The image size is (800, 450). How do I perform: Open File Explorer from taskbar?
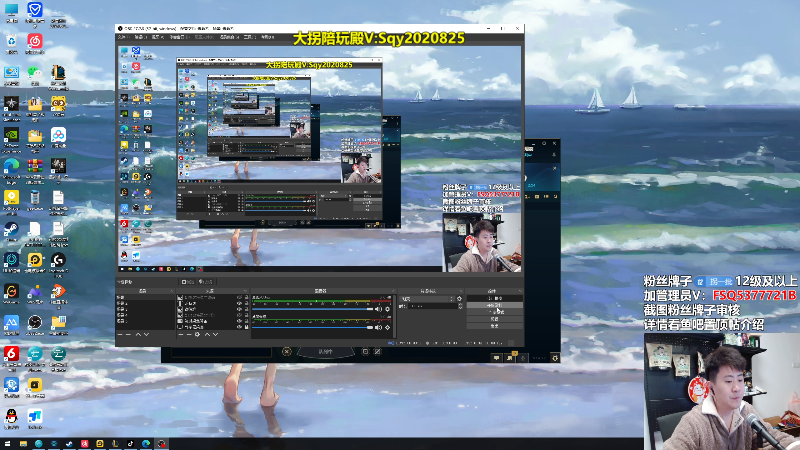23,443
